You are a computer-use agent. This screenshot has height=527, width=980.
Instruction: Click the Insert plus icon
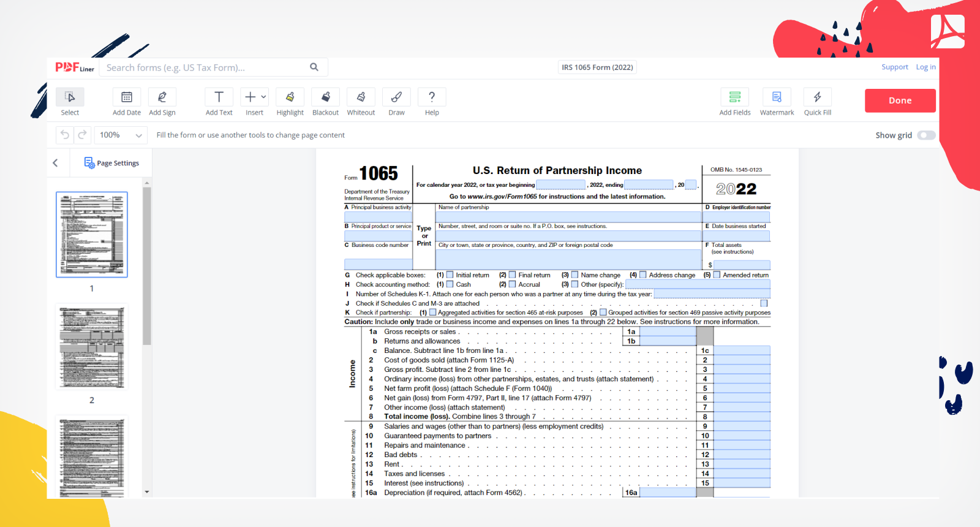250,97
